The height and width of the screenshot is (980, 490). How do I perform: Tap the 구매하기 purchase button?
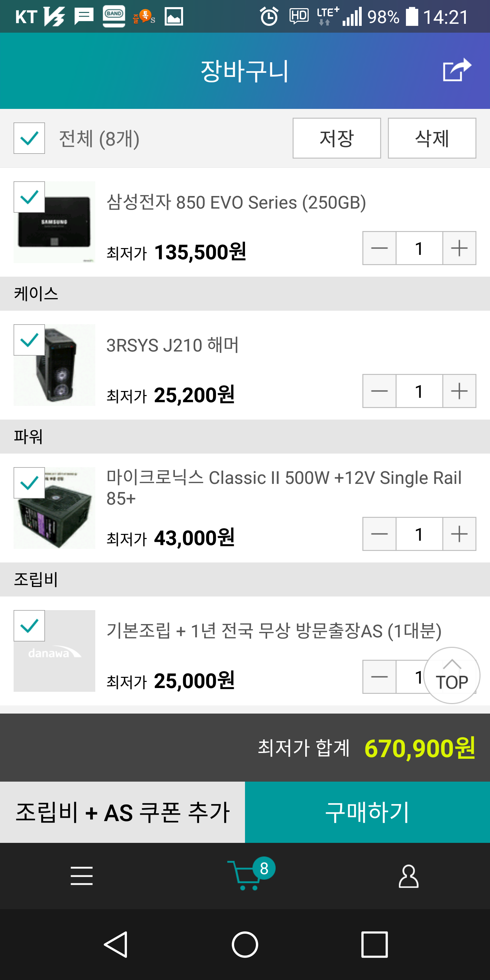tap(367, 812)
